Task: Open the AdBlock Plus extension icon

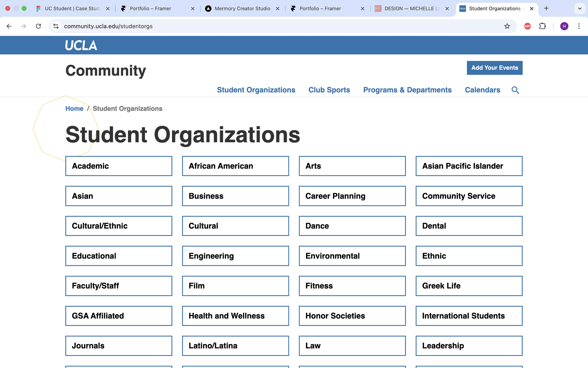Action: click(527, 26)
